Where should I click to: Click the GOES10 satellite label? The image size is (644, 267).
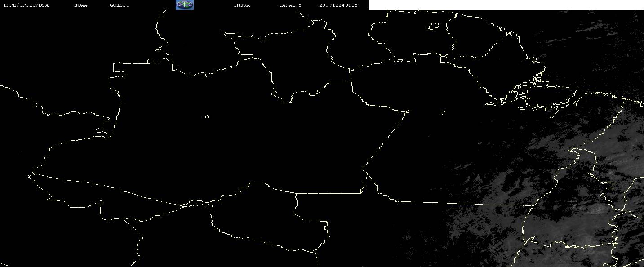[119, 5]
